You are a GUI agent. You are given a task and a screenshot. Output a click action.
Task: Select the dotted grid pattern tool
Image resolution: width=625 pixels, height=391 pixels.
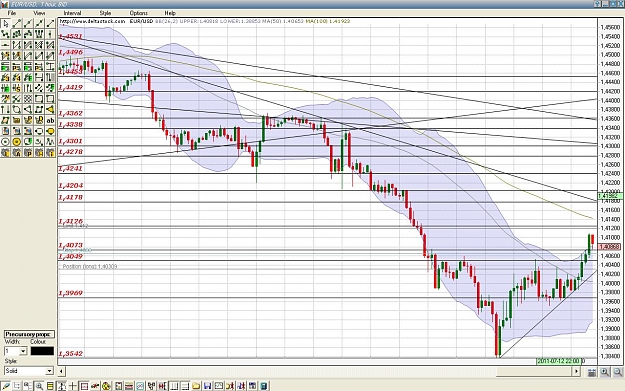click(28, 98)
